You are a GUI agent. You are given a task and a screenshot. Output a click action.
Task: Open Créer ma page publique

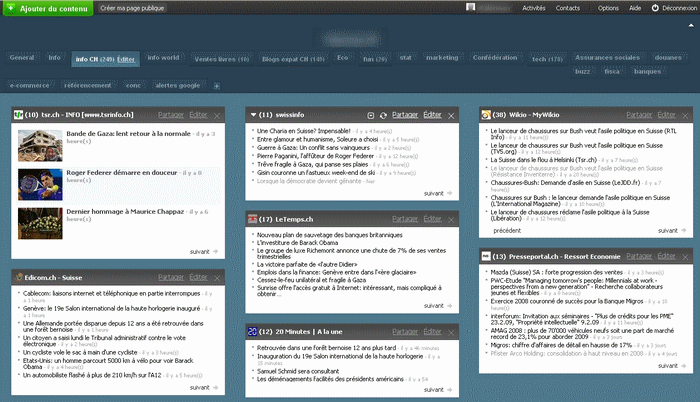[132, 8]
